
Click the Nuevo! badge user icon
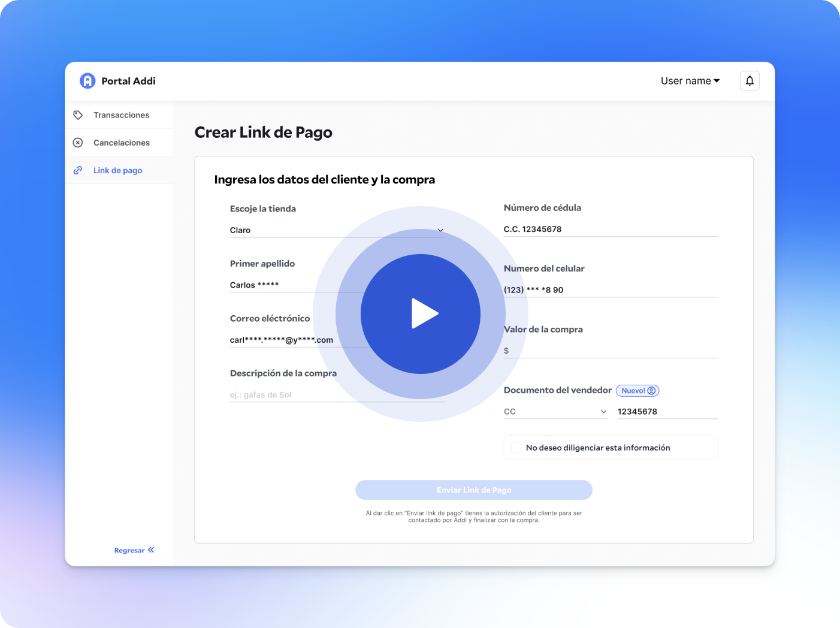pos(651,391)
